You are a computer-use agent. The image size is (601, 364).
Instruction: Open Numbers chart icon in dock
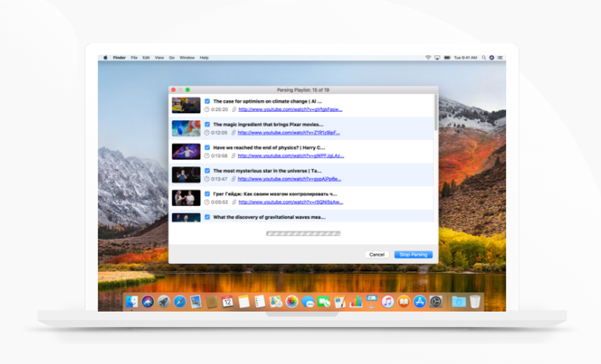tap(356, 302)
